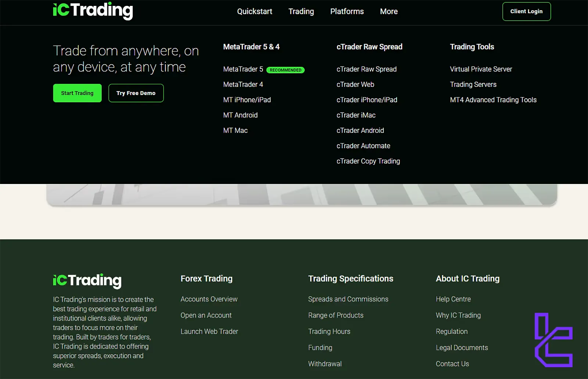Image resolution: width=588 pixels, height=379 pixels.
Task: Open the MetaTrader 4 link
Action: point(243,85)
